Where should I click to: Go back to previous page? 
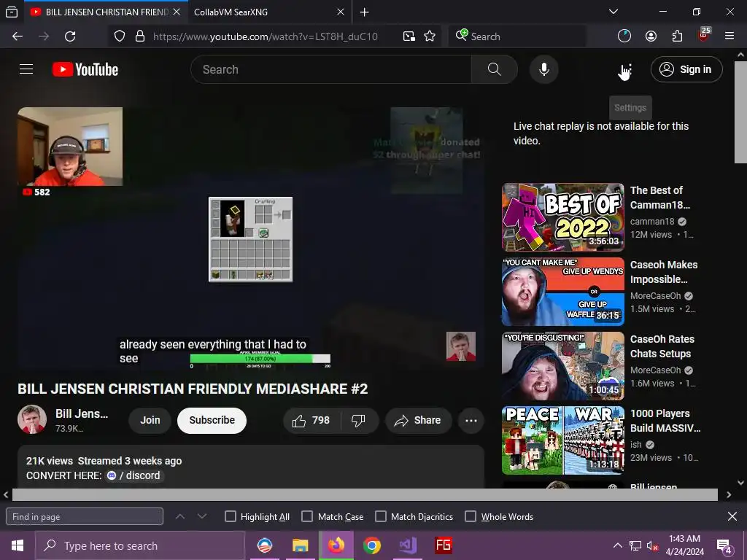pos(18,36)
